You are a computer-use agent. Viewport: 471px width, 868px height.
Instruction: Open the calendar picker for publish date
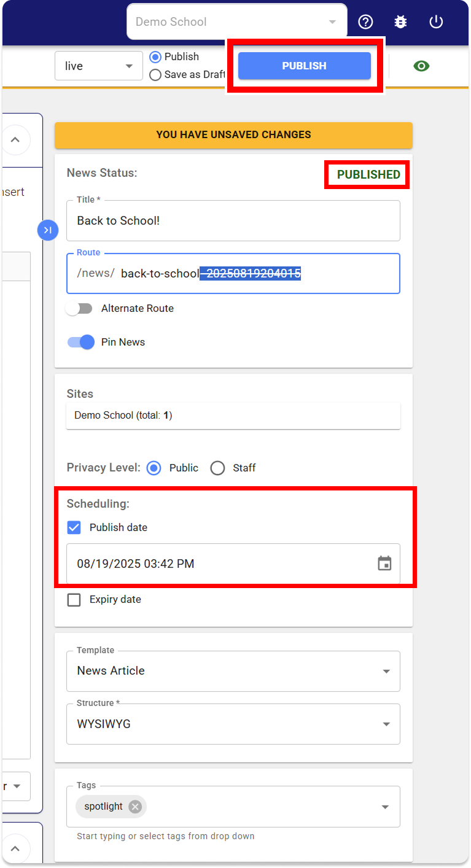(384, 564)
